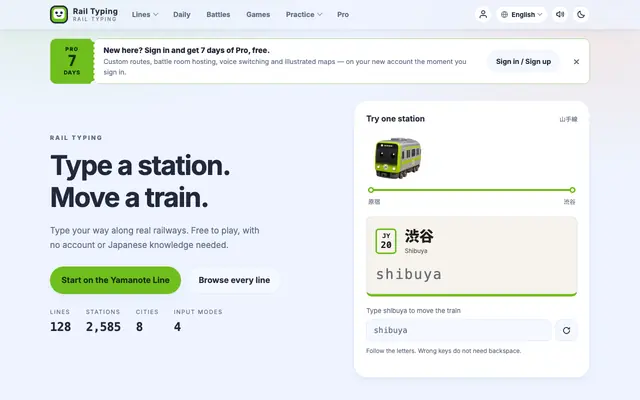
Task: Expand the Practice dropdown menu
Action: click(304, 14)
